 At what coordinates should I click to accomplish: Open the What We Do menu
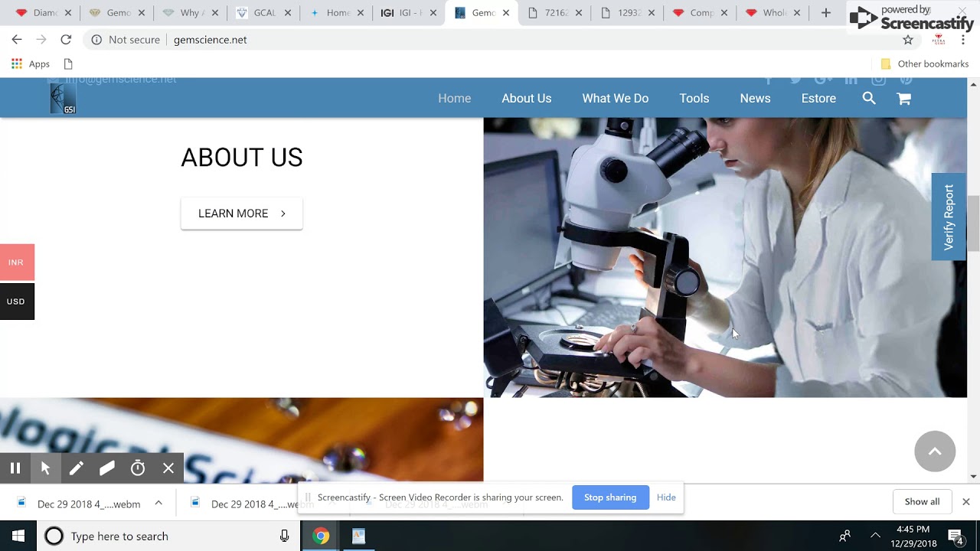coord(616,98)
